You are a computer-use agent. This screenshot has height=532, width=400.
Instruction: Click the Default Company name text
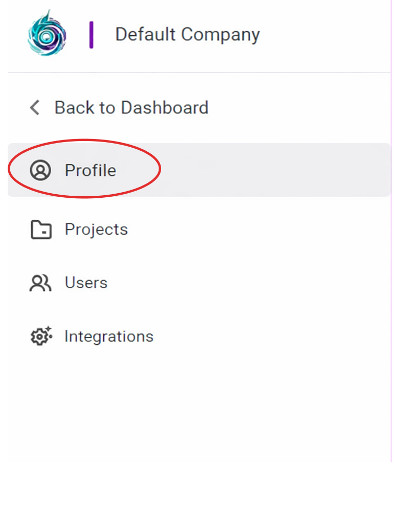[x=187, y=34]
